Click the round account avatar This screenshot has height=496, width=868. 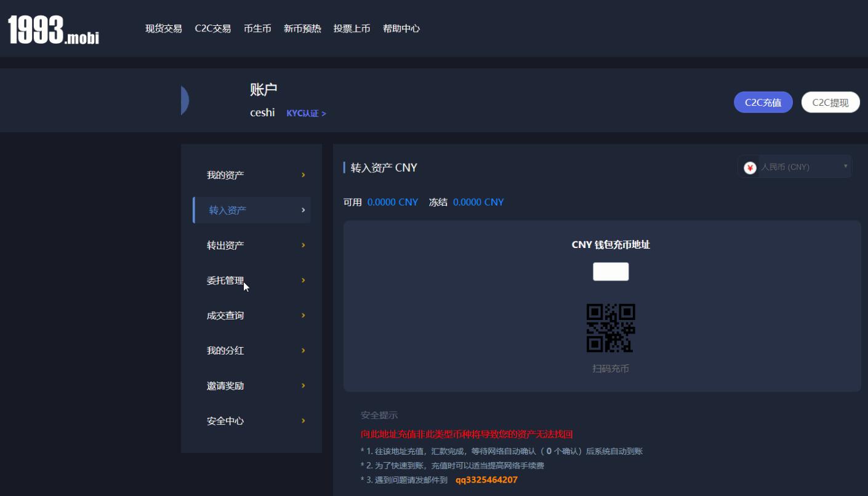(x=185, y=100)
